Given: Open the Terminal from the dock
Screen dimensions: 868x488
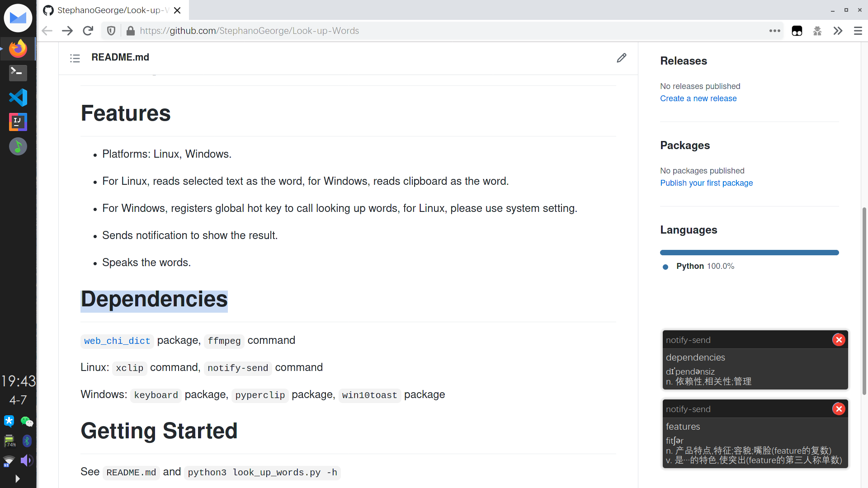Looking at the screenshot, I should point(18,73).
